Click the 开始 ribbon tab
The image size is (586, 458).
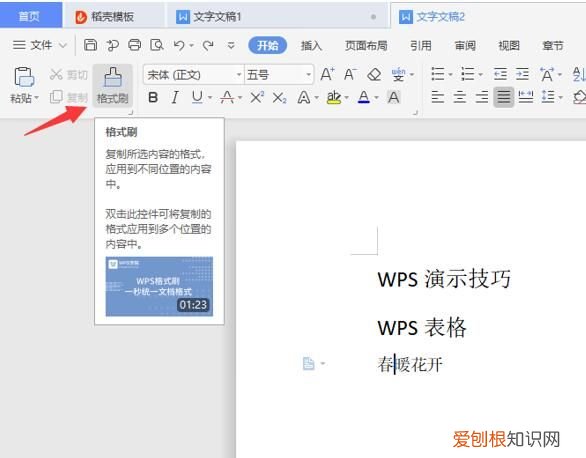pos(268,46)
